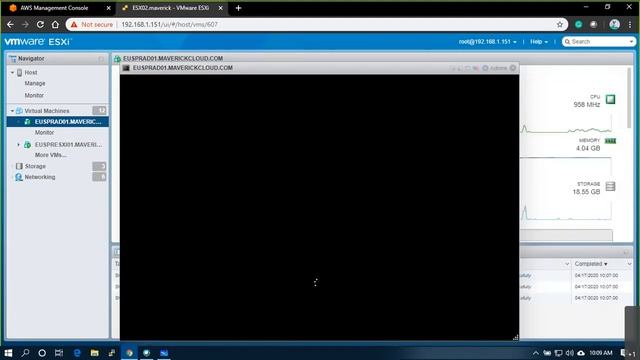
Task: Click the Storage count badge
Action: (99, 166)
